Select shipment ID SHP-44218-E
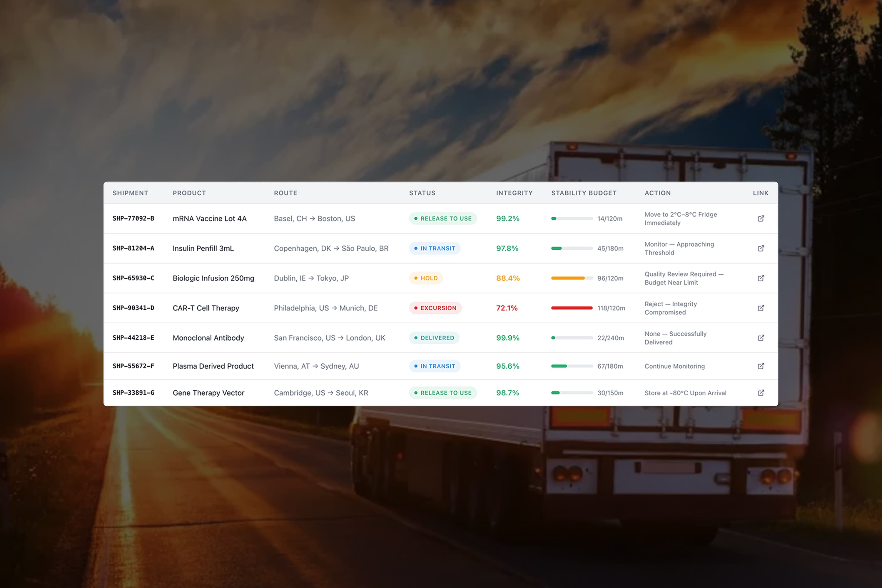882x588 pixels. (133, 338)
